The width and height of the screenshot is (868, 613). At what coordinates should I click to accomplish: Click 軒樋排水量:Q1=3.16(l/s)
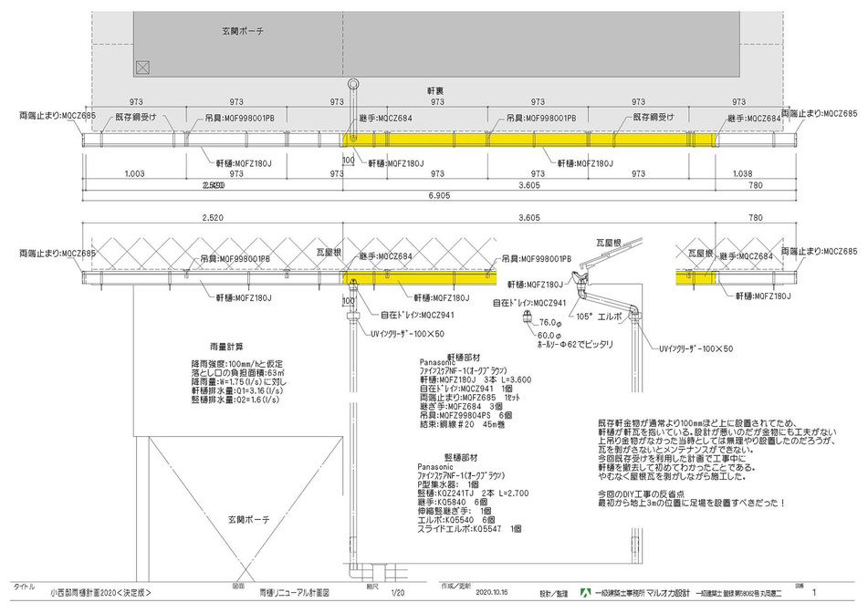pos(237,390)
